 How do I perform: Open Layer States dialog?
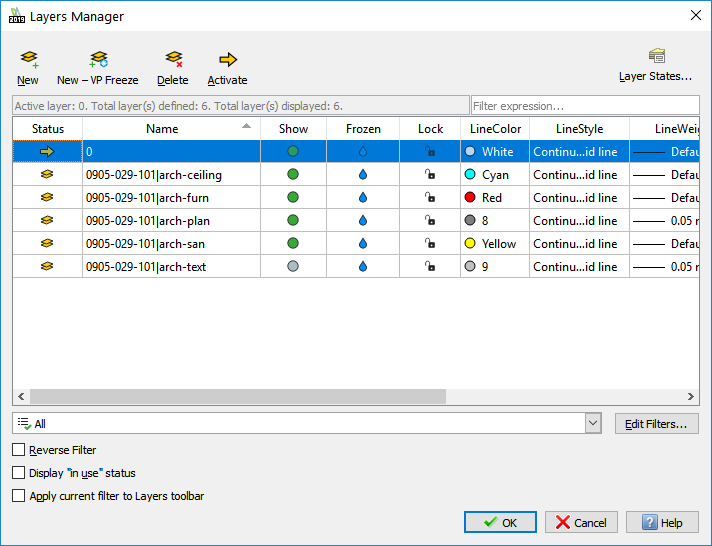click(x=655, y=65)
